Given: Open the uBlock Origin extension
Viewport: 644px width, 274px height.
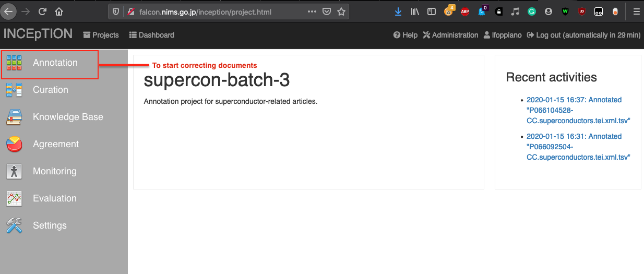Looking at the screenshot, I should (582, 11).
